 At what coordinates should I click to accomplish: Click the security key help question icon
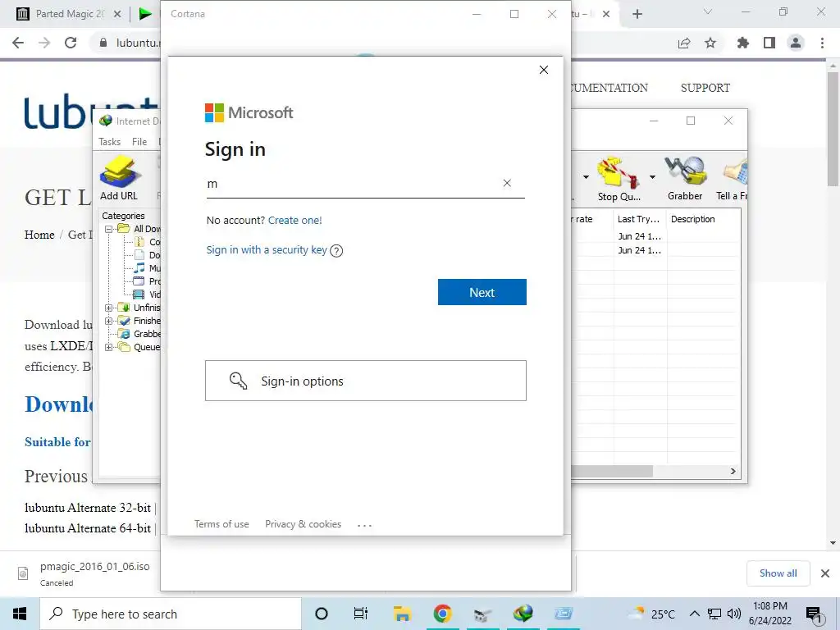click(336, 250)
